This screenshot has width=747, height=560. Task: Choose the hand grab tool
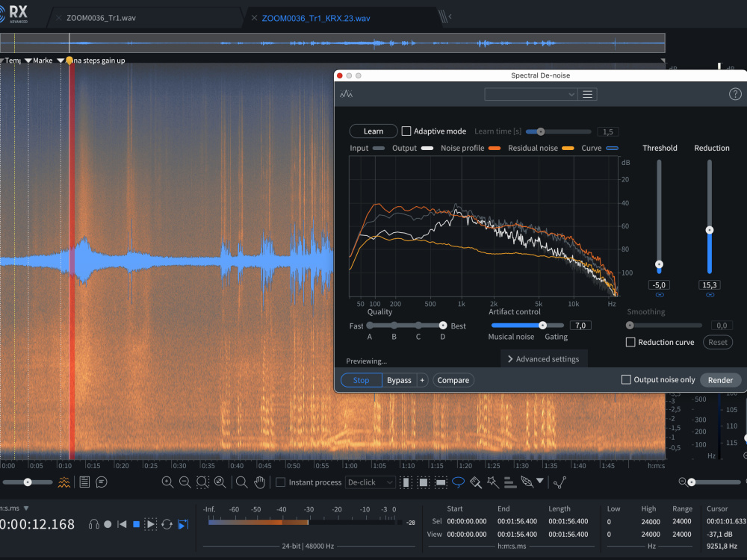259,482
